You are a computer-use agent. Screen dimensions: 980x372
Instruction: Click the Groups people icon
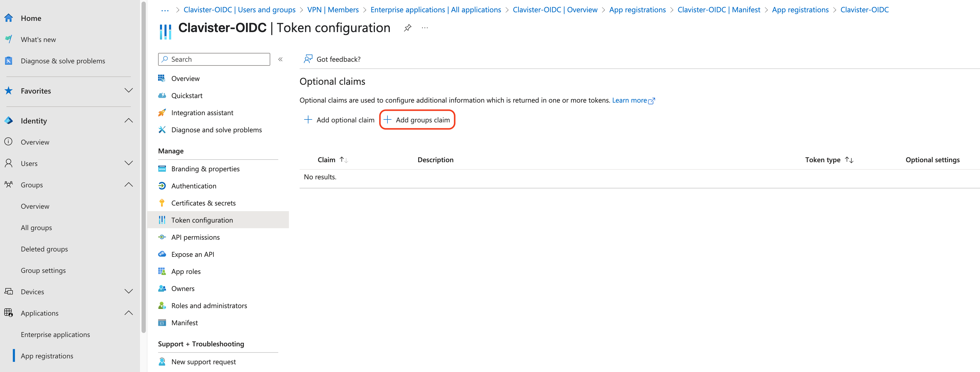[9, 184]
